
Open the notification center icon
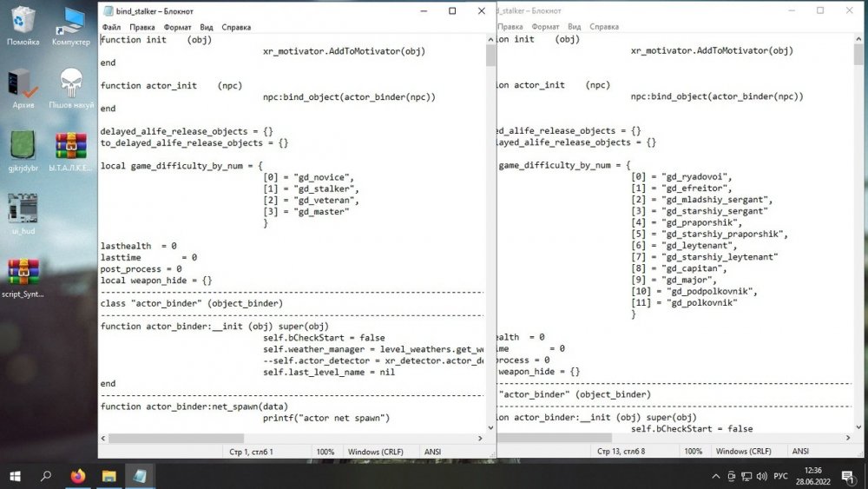pyautogui.click(x=849, y=476)
